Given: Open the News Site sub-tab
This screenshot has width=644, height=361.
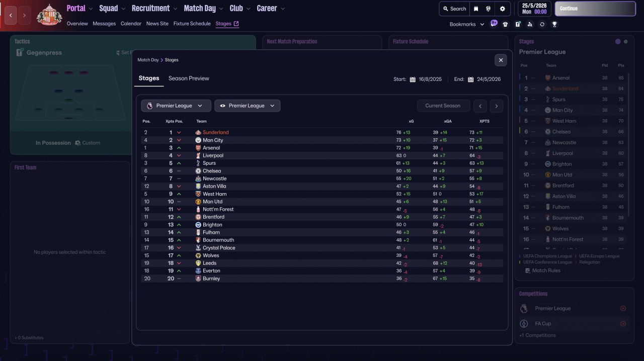Looking at the screenshot, I should click(x=157, y=24).
